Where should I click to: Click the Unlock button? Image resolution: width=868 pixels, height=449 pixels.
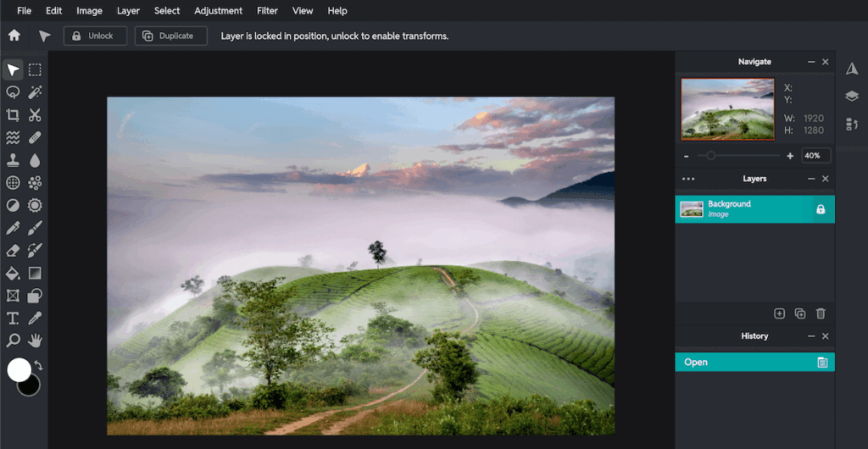click(x=95, y=36)
